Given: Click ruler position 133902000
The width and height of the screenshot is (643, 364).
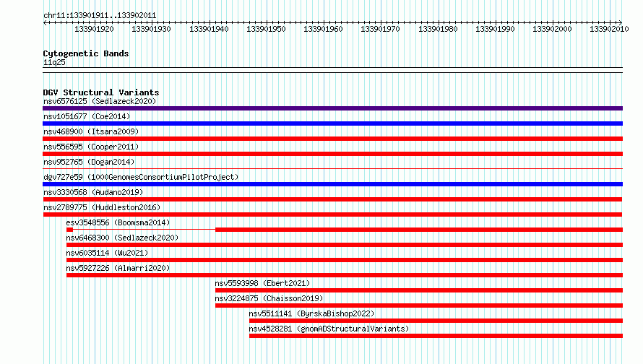Looking at the screenshot, I should (x=551, y=29).
